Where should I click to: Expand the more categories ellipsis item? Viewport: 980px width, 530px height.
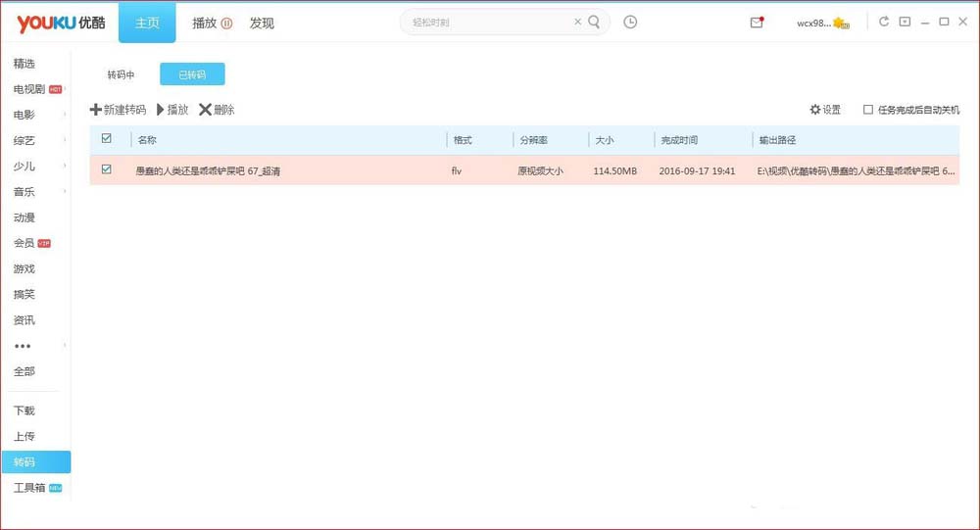23,346
